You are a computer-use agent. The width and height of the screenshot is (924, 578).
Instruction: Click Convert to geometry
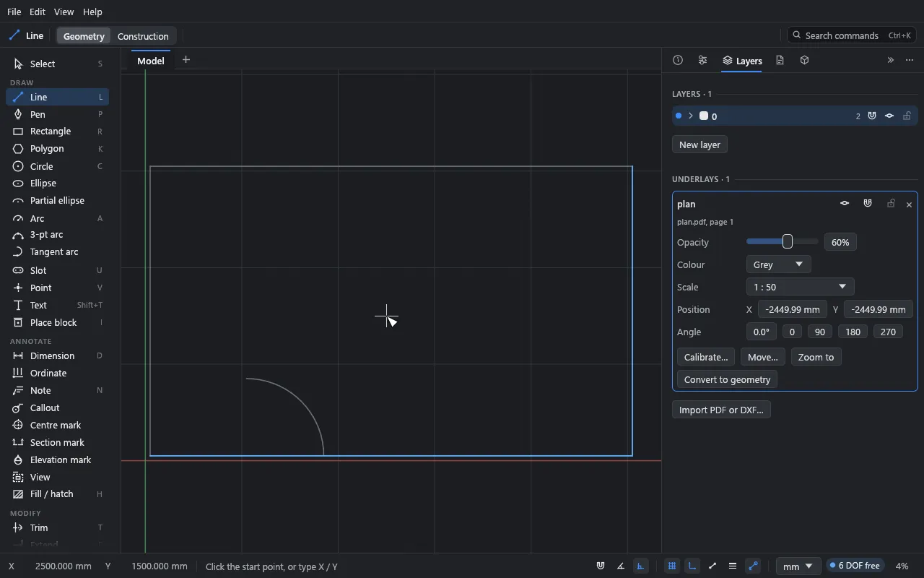pyautogui.click(x=727, y=379)
